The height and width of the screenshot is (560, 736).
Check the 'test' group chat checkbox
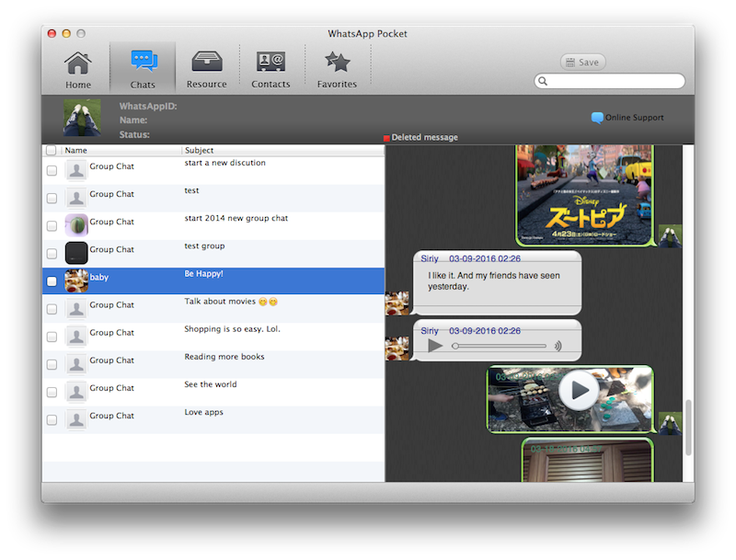(x=52, y=198)
